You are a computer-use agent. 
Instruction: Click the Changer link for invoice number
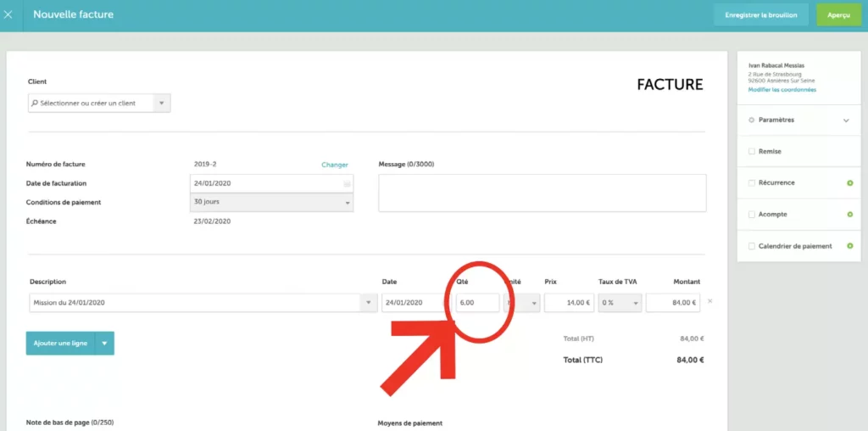pyautogui.click(x=335, y=165)
